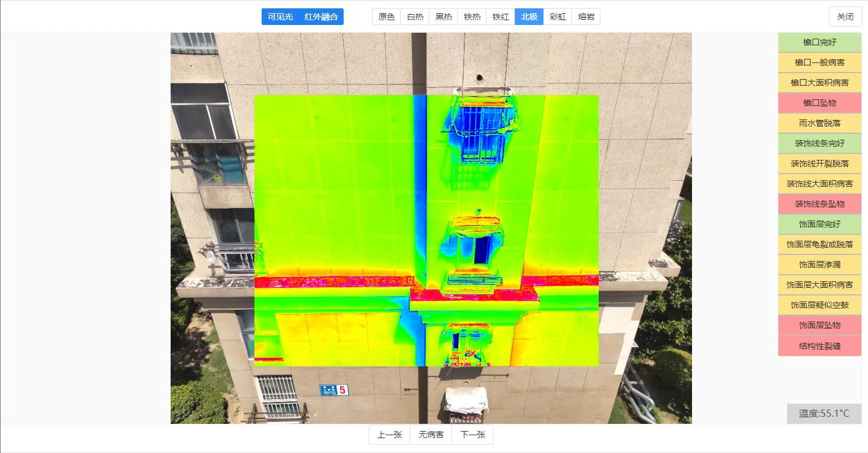Apply the red 结构性裂缝 label

[x=820, y=345]
